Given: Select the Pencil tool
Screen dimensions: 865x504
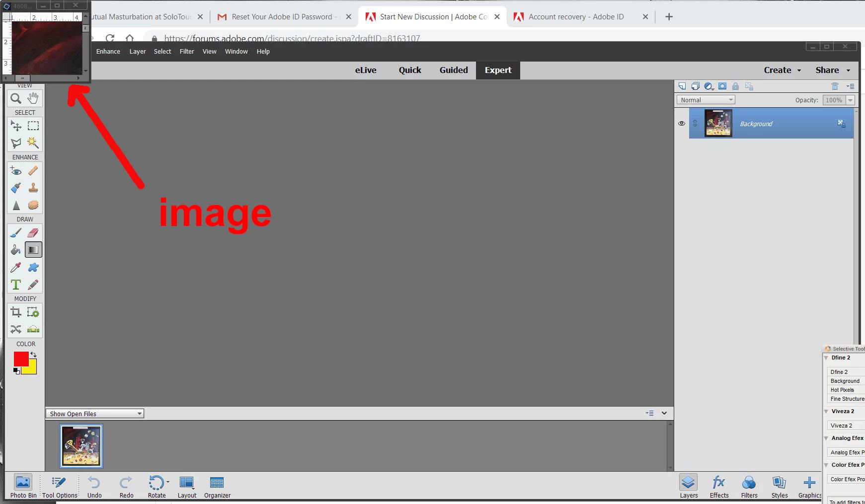Looking at the screenshot, I should click(x=33, y=285).
